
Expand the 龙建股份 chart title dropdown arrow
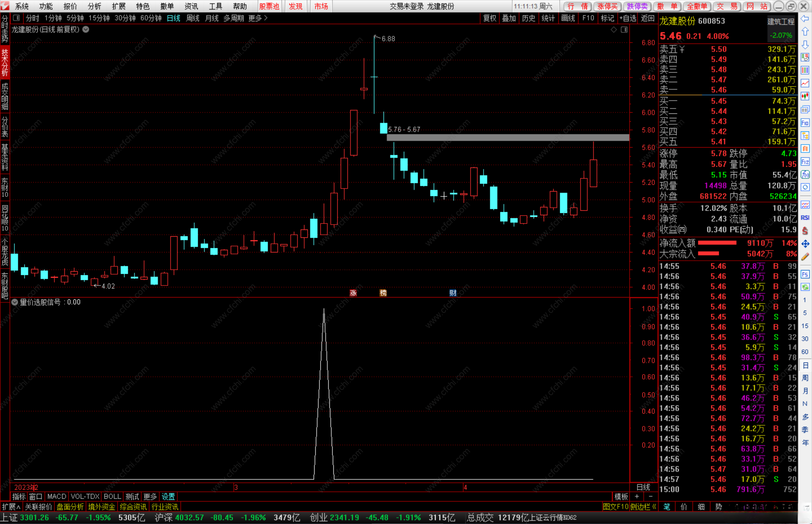click(86, 29)
